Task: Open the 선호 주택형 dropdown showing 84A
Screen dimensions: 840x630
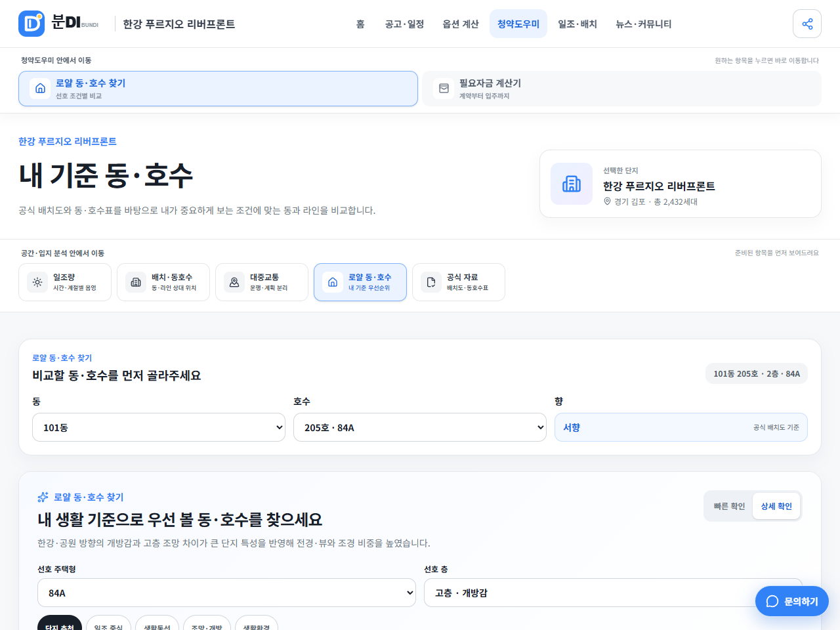Action: click(x=226, y=593)
